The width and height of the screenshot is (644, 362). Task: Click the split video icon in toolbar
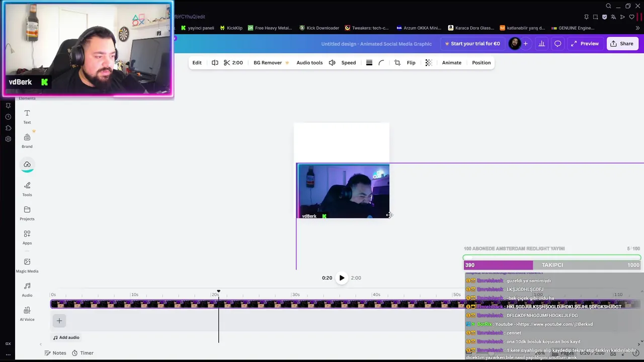(215, 63)
